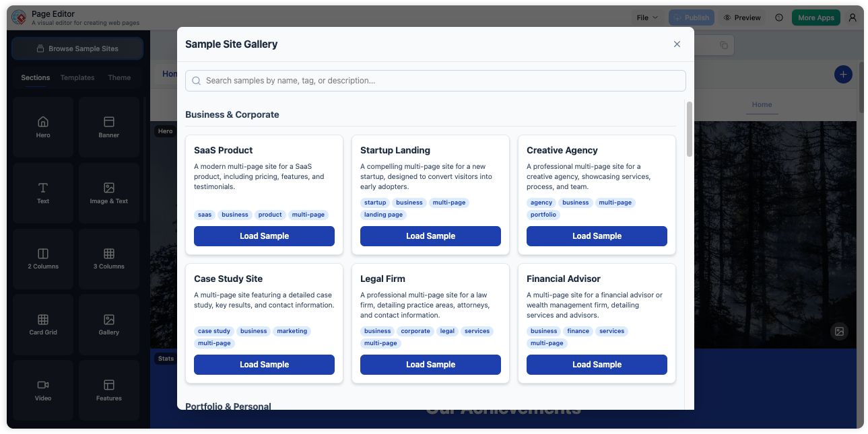Select the 3 Columns layout icon

pyautogui.click(x=108, y=258)
